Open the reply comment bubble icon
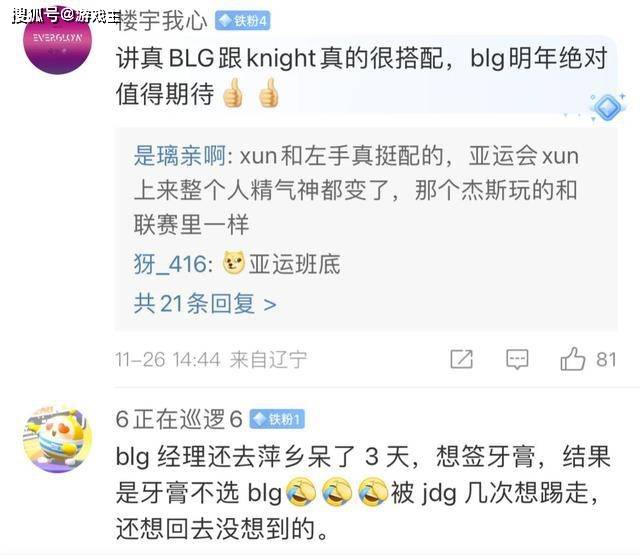 [517, 360]
